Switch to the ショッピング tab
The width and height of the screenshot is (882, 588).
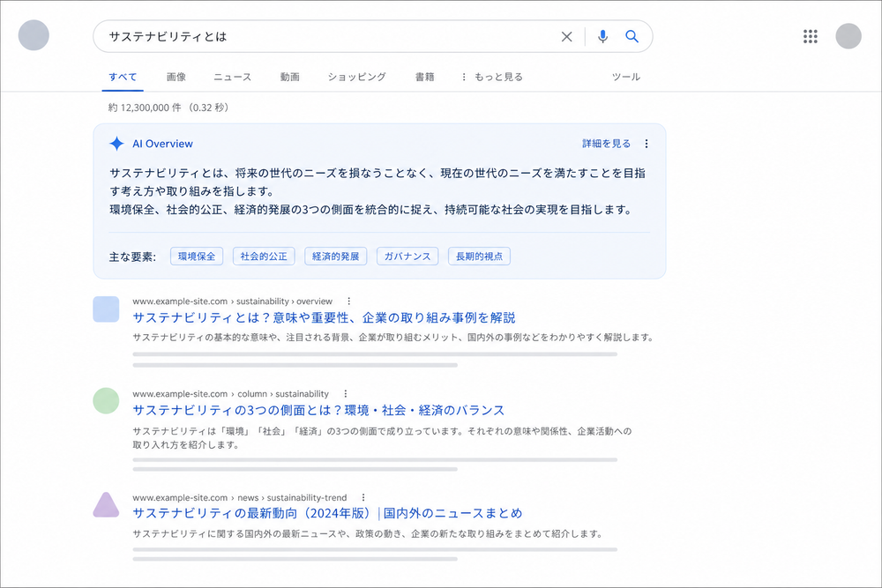coord(356,77)
